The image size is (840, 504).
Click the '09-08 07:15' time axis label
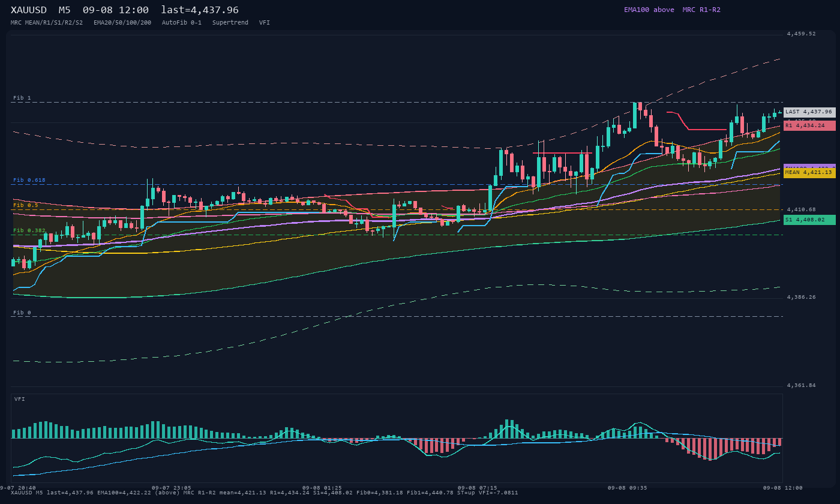point(478,488)
